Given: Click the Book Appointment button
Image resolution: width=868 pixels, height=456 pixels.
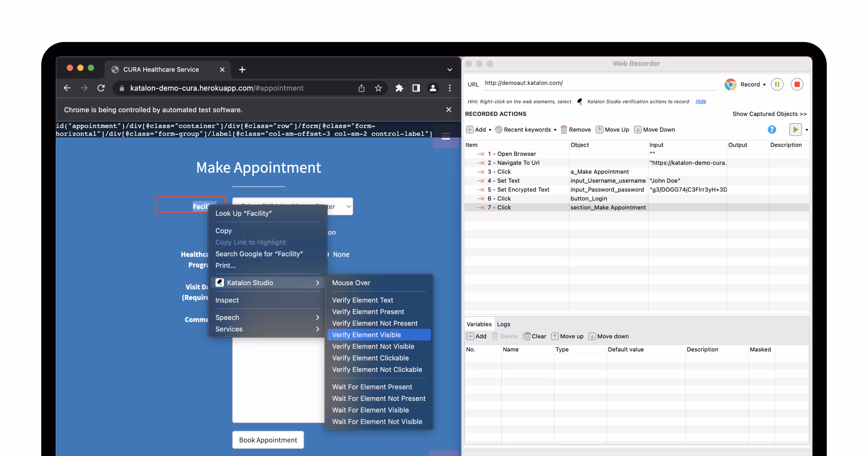Looking at the screenshot, I should [268, 440].
